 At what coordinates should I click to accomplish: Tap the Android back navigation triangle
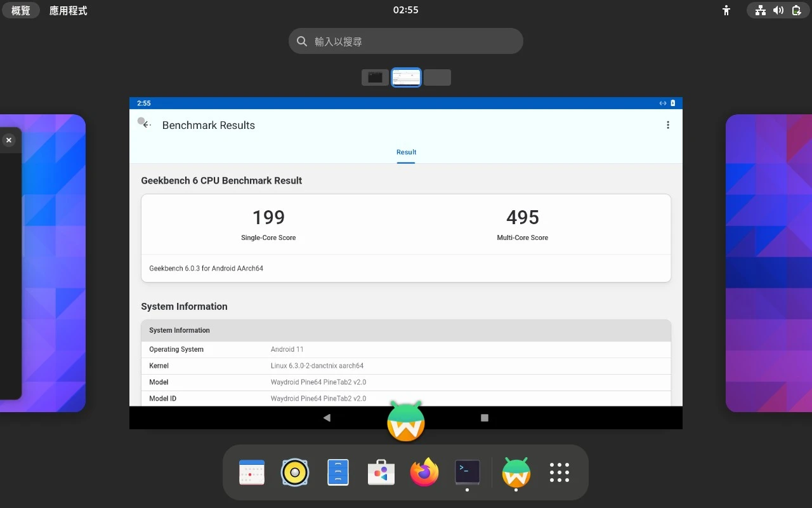point(327,418)
